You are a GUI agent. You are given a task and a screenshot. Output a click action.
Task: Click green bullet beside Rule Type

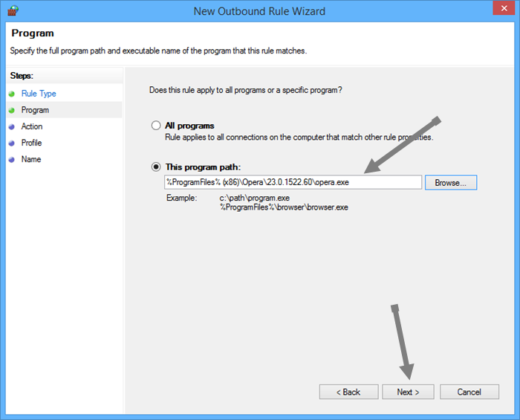click(12, 94)
